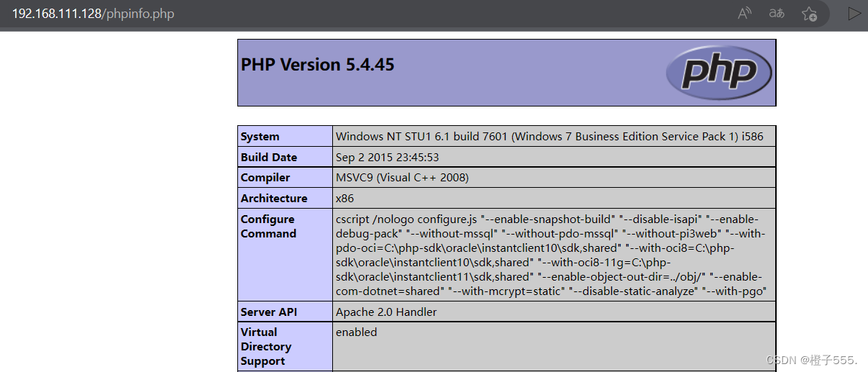The width and height of the screenshot is (868, 372).
Task: Select the System row label
Action: (x=285, y=136)
